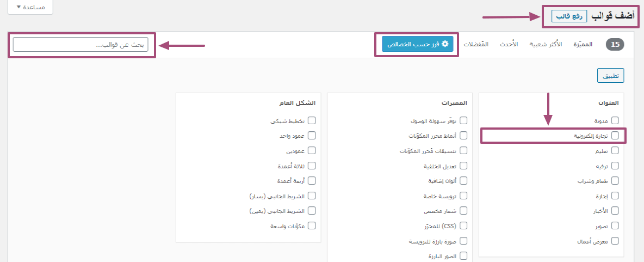Click the 15 themes count badge
644x262 pixels.
point(615,45)
